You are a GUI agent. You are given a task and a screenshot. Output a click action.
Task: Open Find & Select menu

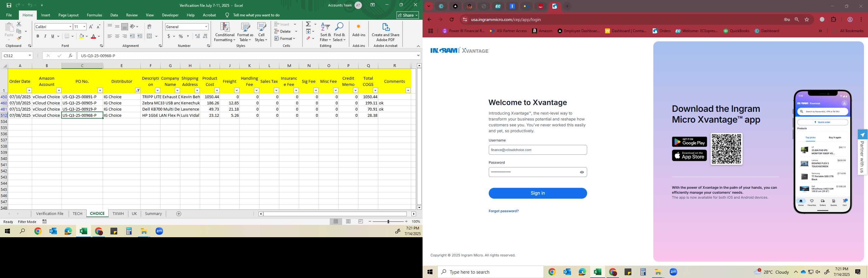tap(339, 32)
